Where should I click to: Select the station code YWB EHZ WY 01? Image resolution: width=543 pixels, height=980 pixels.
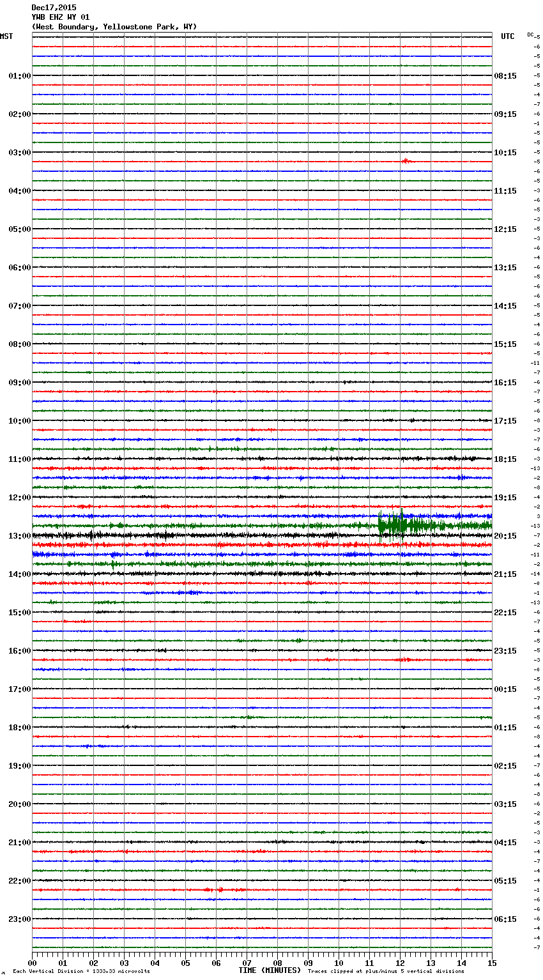tap(61, 17)
